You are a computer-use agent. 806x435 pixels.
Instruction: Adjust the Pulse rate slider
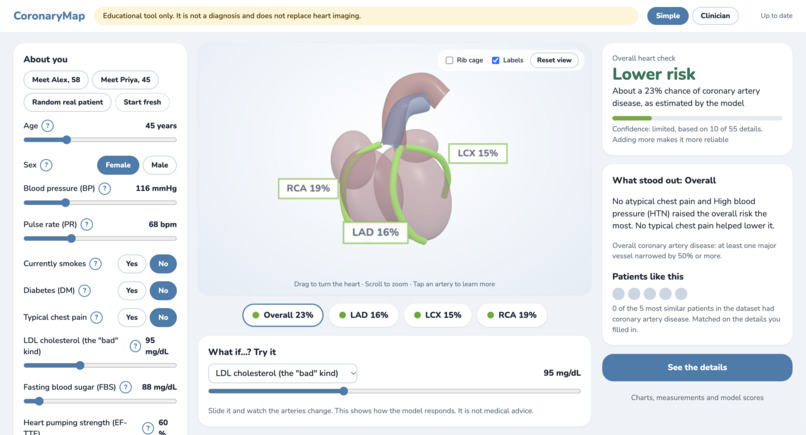tap(100, 239)
